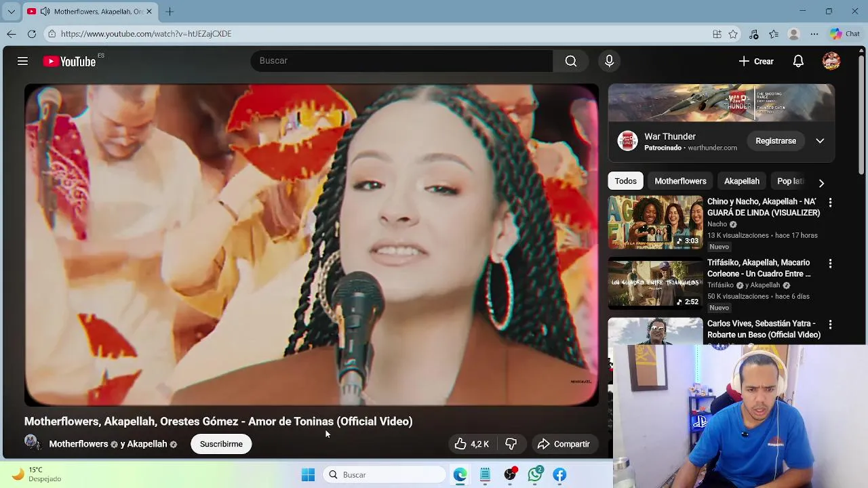Screen dimensions: 868x488
Task: Open the Notepad app in taskbar
Action: click(485, 474)
